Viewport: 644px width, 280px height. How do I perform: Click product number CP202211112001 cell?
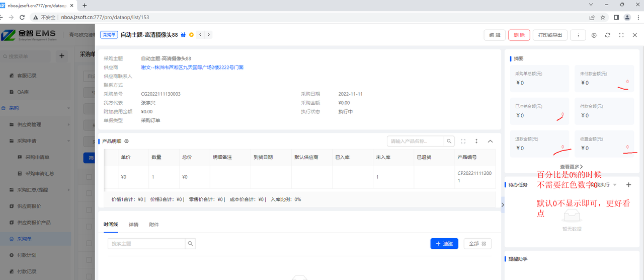point(474,177)
